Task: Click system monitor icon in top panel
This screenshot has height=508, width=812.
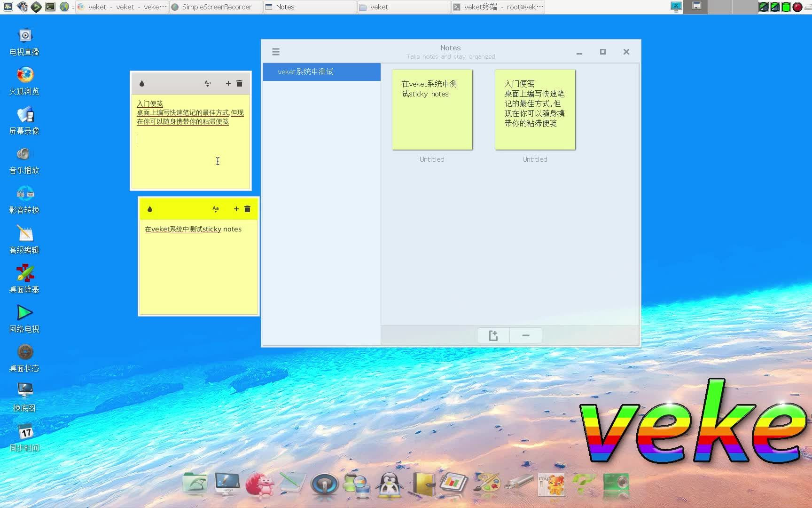Action: (8, 7)
